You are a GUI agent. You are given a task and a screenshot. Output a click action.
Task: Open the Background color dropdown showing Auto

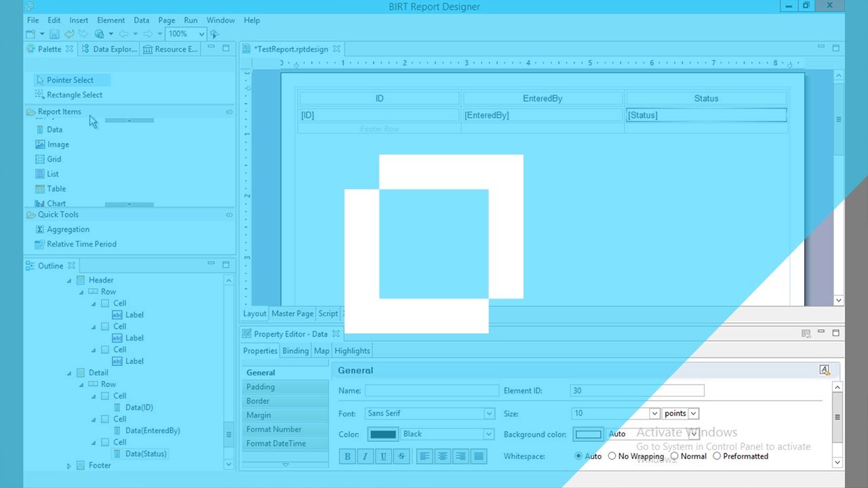[x=693, y=434]
